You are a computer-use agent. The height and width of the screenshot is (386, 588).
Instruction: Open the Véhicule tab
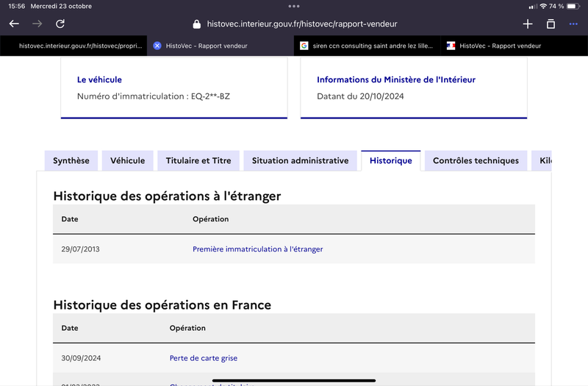point(127,160)
